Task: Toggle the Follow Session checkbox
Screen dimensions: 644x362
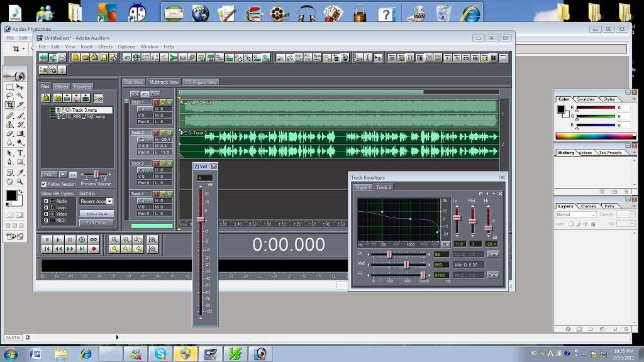Action: pyautogui.click(x=44, y=184)
